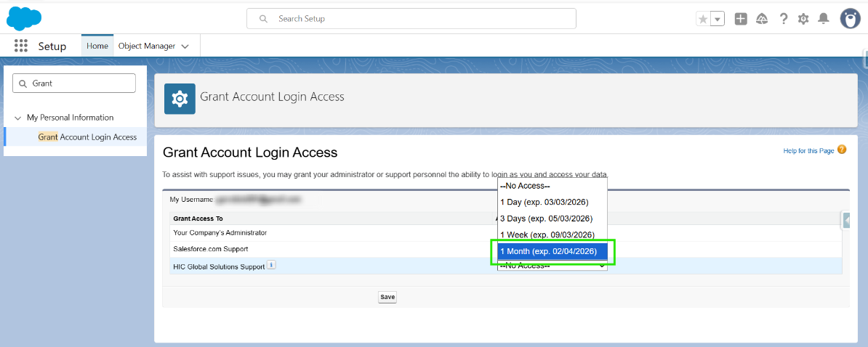Image resolution: width=868 pixels, height=347 pixels.
Task: Click the orange help question icon
Action: [x=842, y=150]
